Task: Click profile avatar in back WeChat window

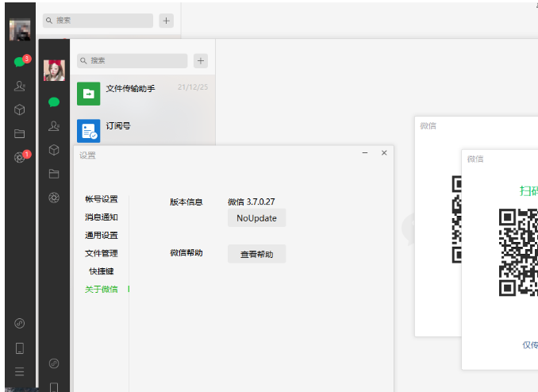Action: pos(20,30)
